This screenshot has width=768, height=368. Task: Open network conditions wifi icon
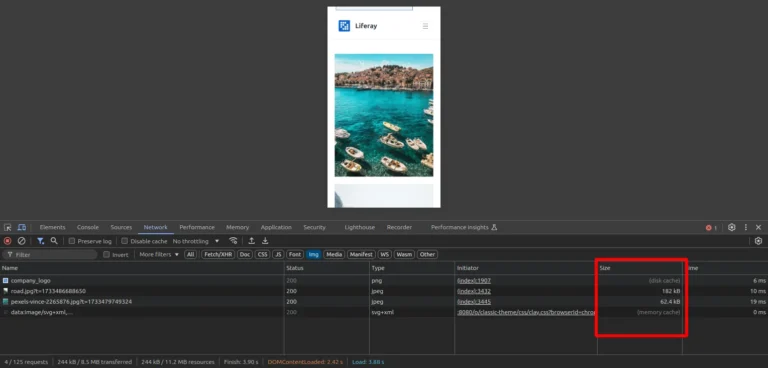(x=233, y=241)
